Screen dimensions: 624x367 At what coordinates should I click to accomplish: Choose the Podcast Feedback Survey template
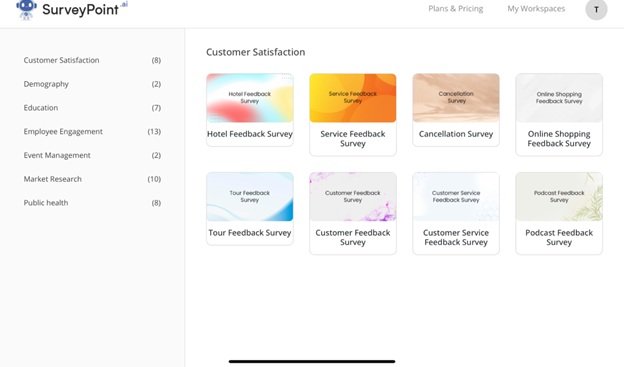[559, 213]
